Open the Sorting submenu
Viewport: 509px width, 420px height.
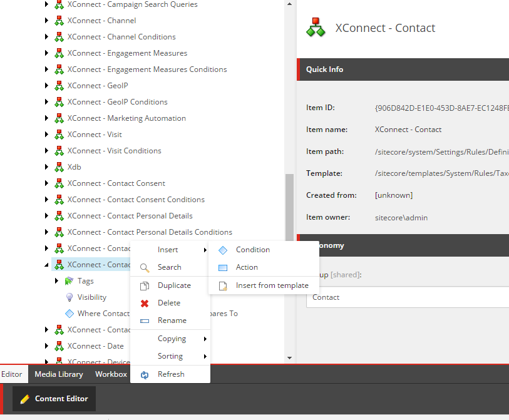tap(170, 356)
